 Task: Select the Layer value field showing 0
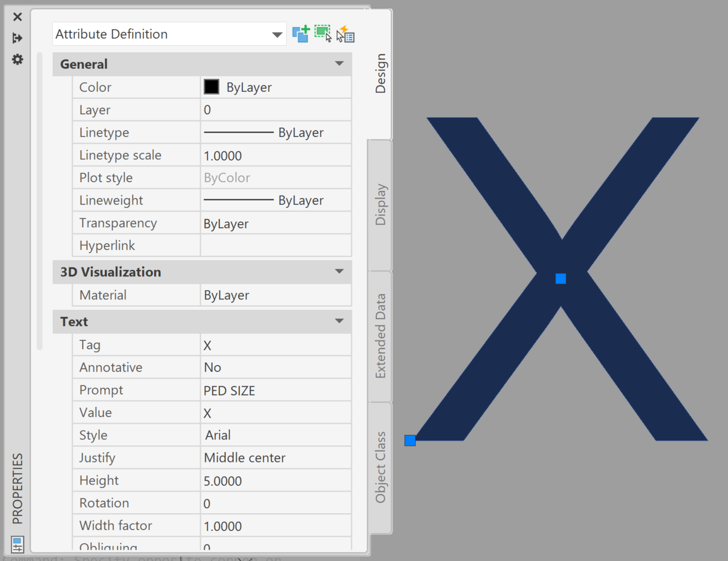276,110
